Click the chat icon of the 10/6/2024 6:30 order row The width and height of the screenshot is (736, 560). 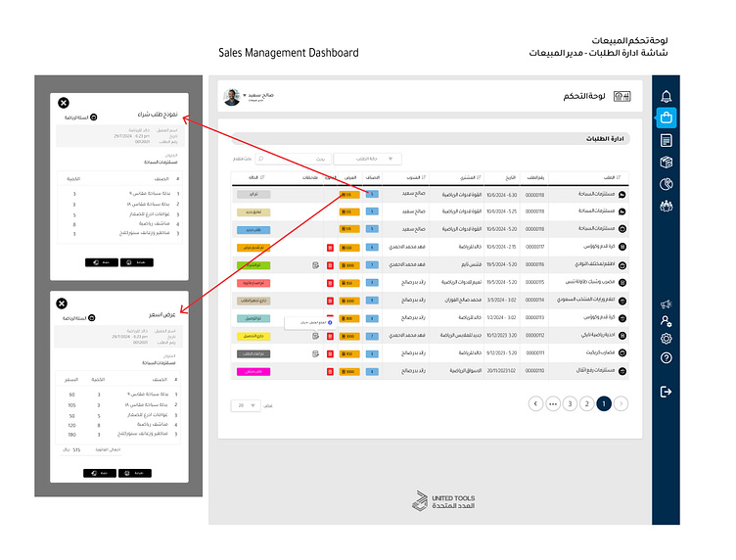[621, 194]
